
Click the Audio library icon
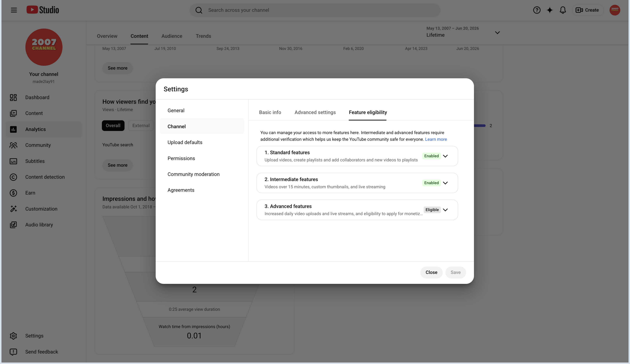tap(13, 225)
